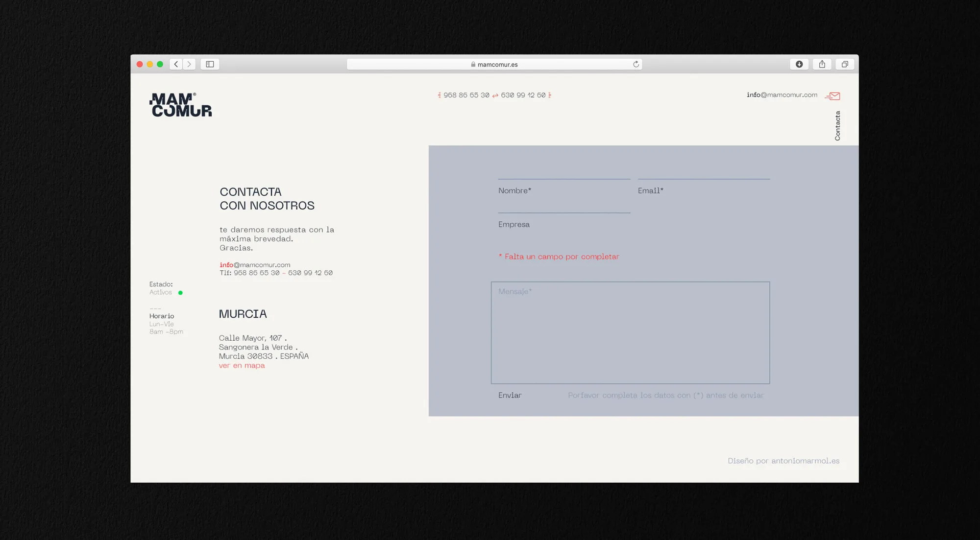Viewport: 980px width, 540px height.
Task: Go back with the Safari back arrow
Action: (x=176, y=64)
